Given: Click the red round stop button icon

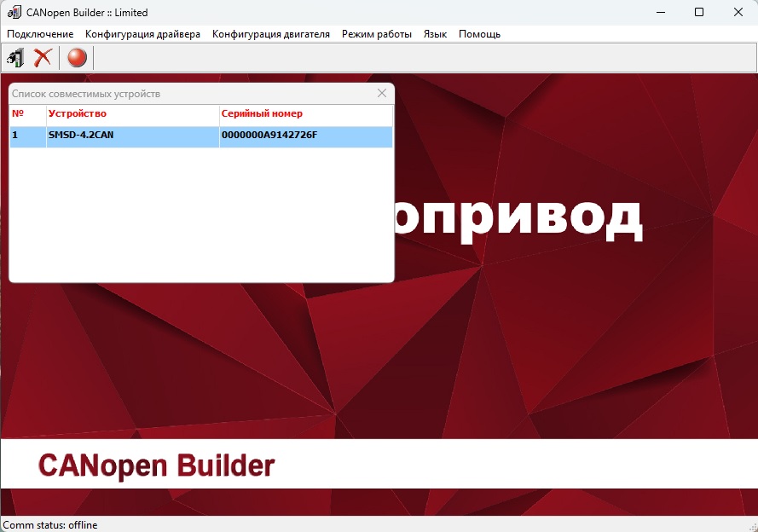Looking at the screenshot, I should 77,57.
